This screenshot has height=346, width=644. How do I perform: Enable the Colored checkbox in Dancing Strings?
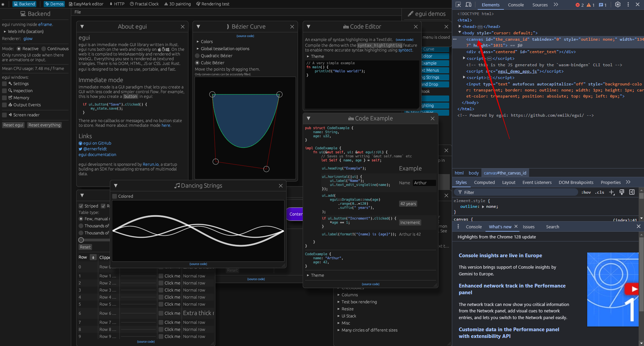click(x=115, y=196)
